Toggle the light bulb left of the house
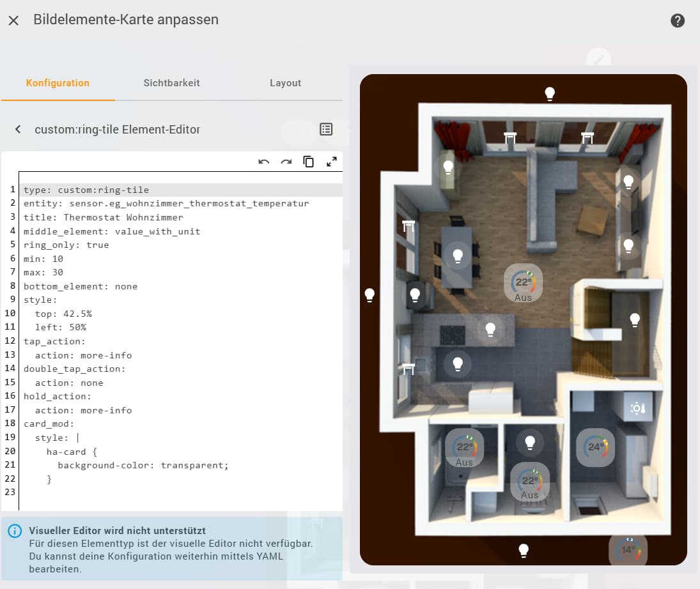 point(369,294)
